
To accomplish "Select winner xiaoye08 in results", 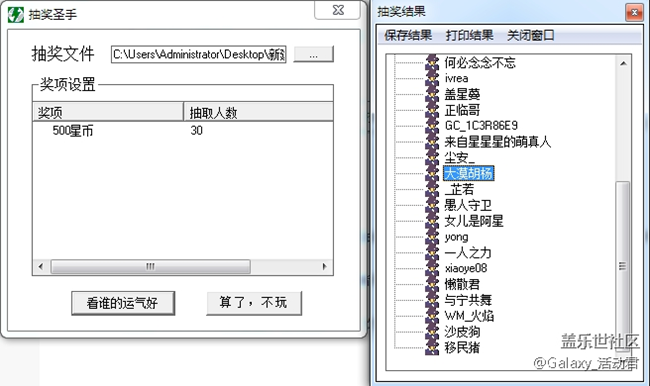I will pyautogui.click(x=466, y=268).
